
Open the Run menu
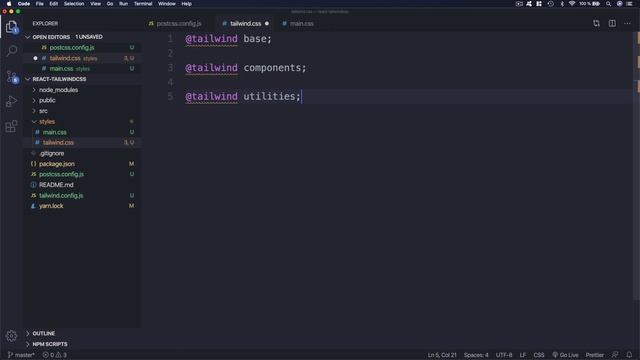pyautogui.click(x=123, y=4)
